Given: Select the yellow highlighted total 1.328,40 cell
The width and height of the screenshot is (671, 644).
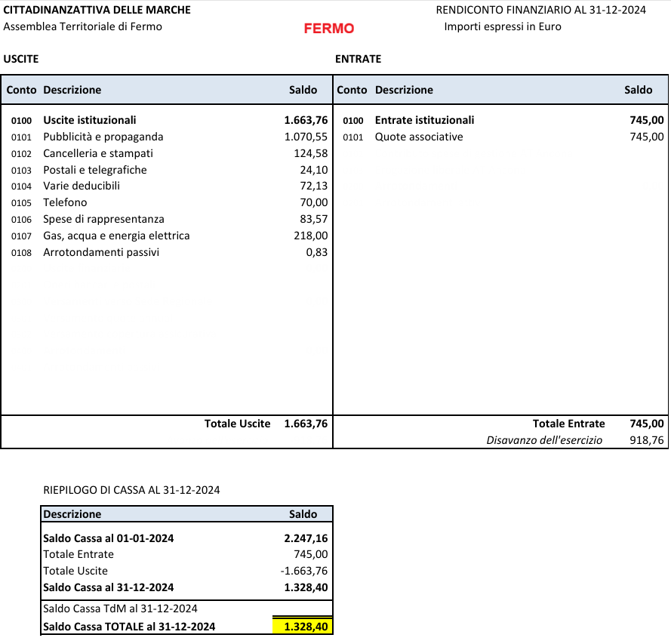Looking at the screenshot, I should (x=303, y=627).
